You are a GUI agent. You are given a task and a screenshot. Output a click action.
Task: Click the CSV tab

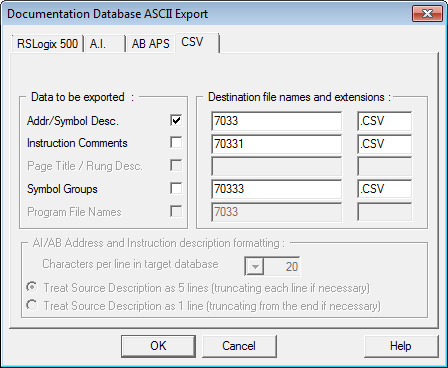(196, 42)
